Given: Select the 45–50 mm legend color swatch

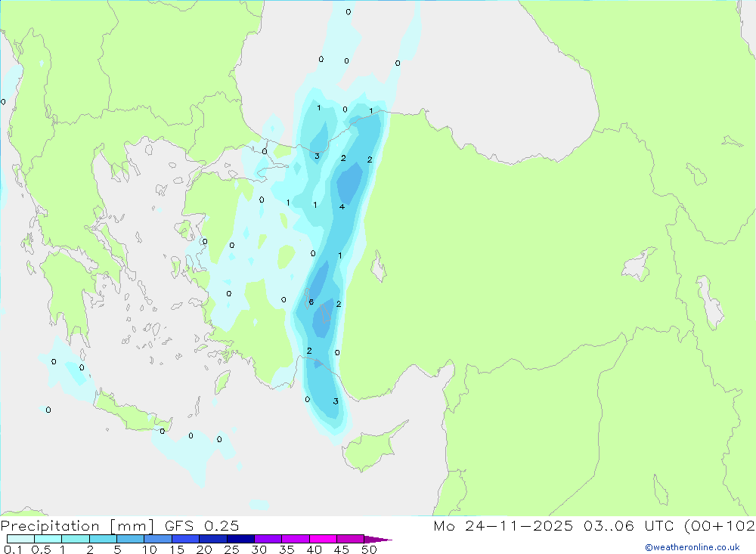Looking at the screenshot, I should [x=351, y=539].
